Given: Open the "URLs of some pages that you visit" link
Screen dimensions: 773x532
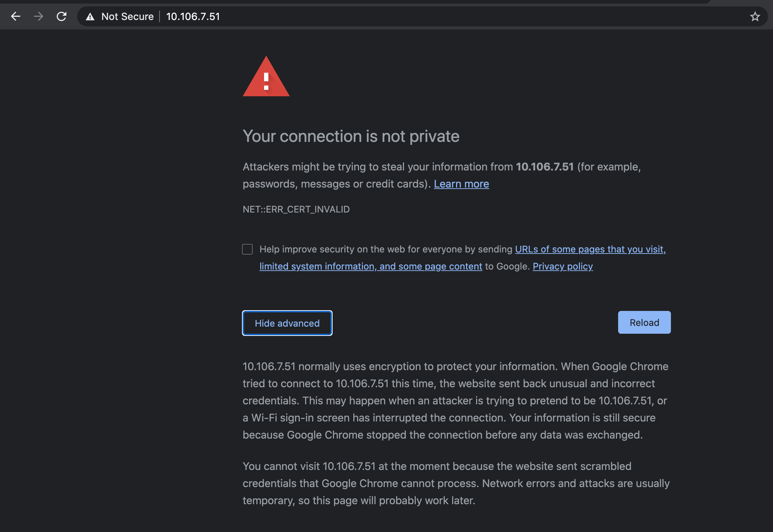Looking at the screenshot, I should 590,249.
